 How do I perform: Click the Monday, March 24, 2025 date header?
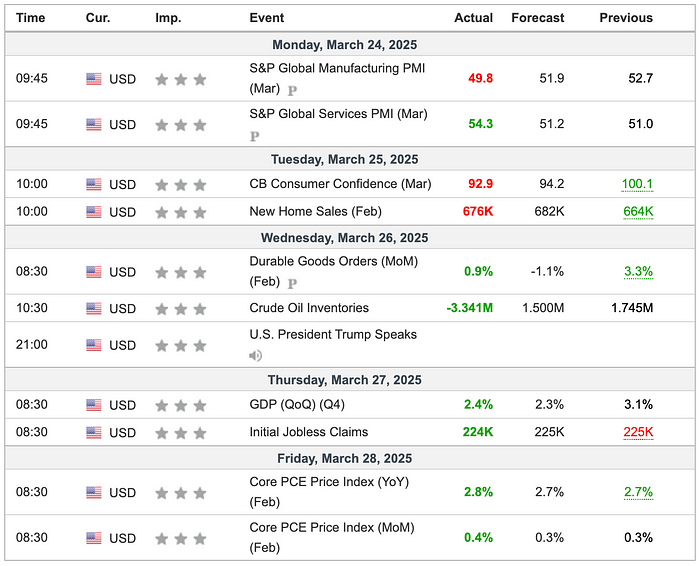tap(345, 45)
